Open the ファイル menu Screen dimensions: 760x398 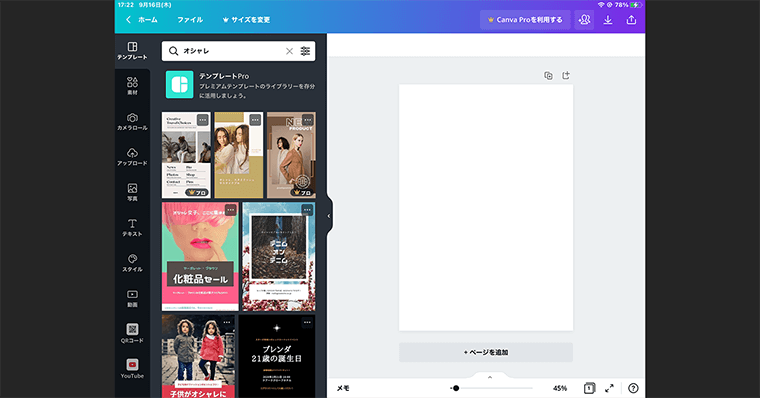coord(190,20)
